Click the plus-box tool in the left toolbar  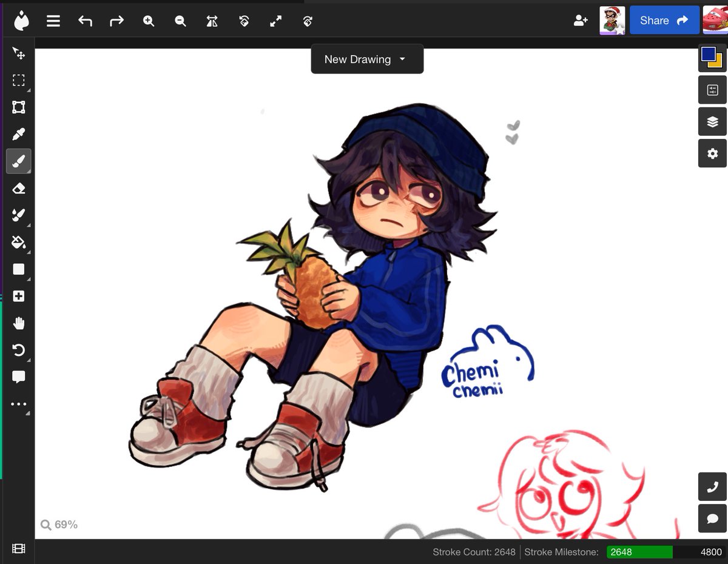click(x=19, y=296)
